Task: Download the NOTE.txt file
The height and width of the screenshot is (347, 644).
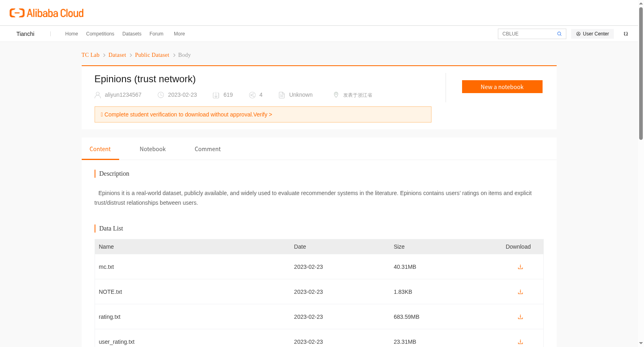Action: click(x=520, y=292)
